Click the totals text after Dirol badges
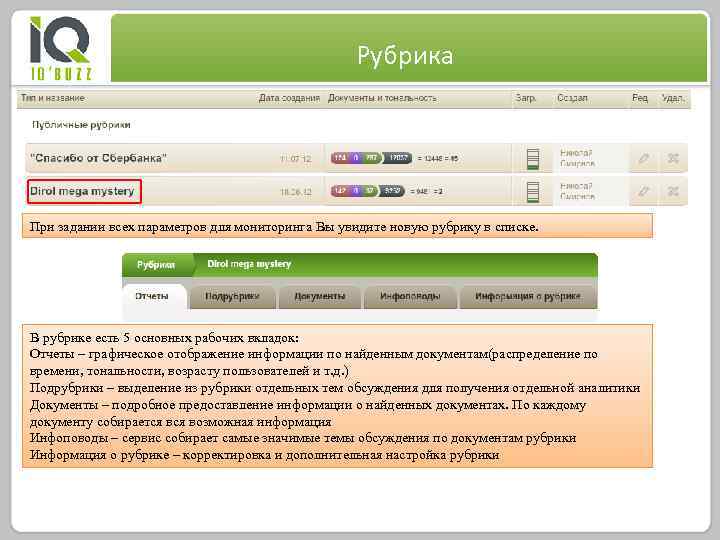 pos(426,191)
